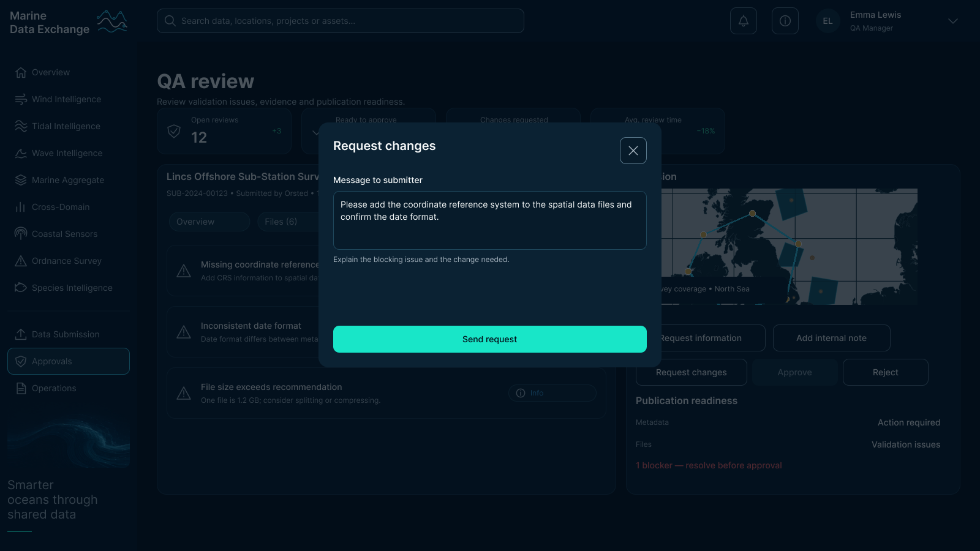
Task: Click the layers icon beside Marine Aggregate
Action: tap(21, 180)
